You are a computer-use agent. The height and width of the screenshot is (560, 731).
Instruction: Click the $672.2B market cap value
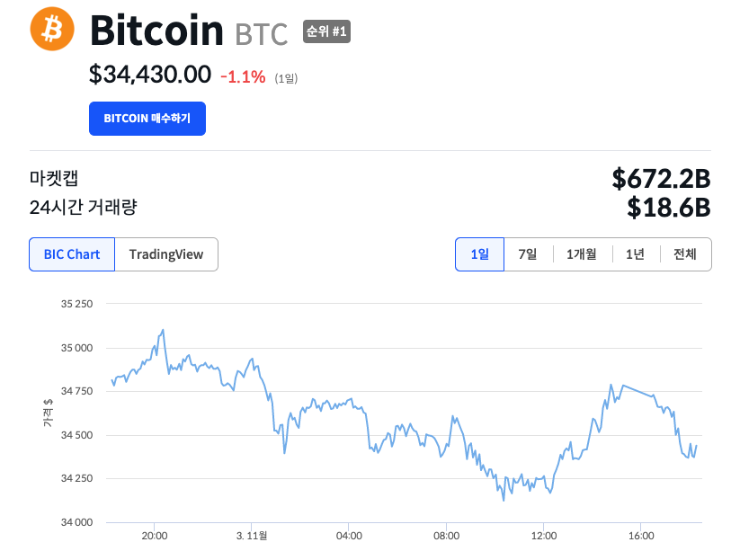(x=661, y=179)
